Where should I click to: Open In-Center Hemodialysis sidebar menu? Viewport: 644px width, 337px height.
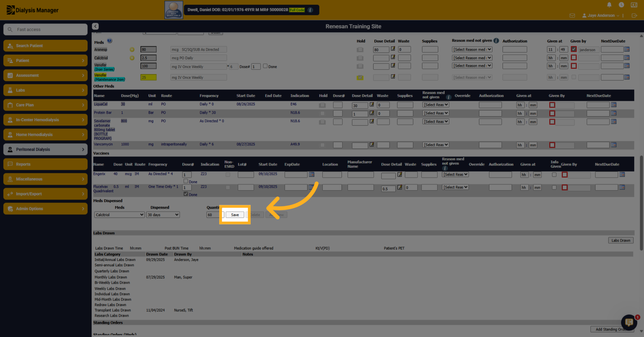coord(45,120)
